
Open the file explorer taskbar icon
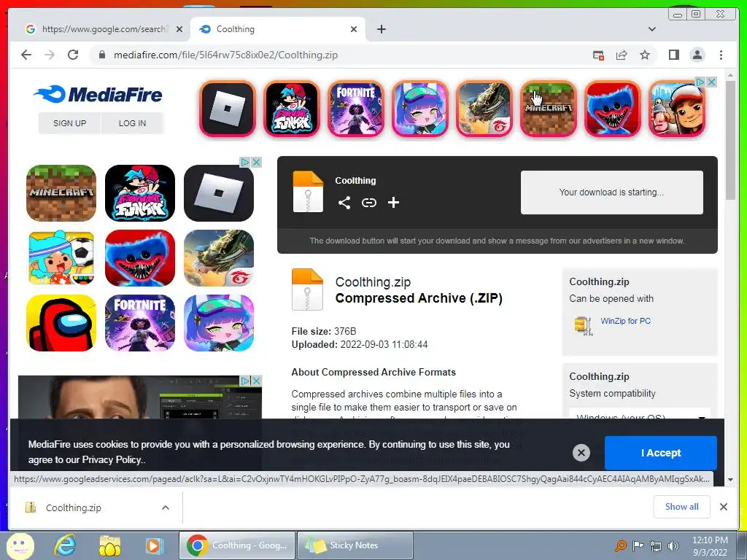point(109,545)
